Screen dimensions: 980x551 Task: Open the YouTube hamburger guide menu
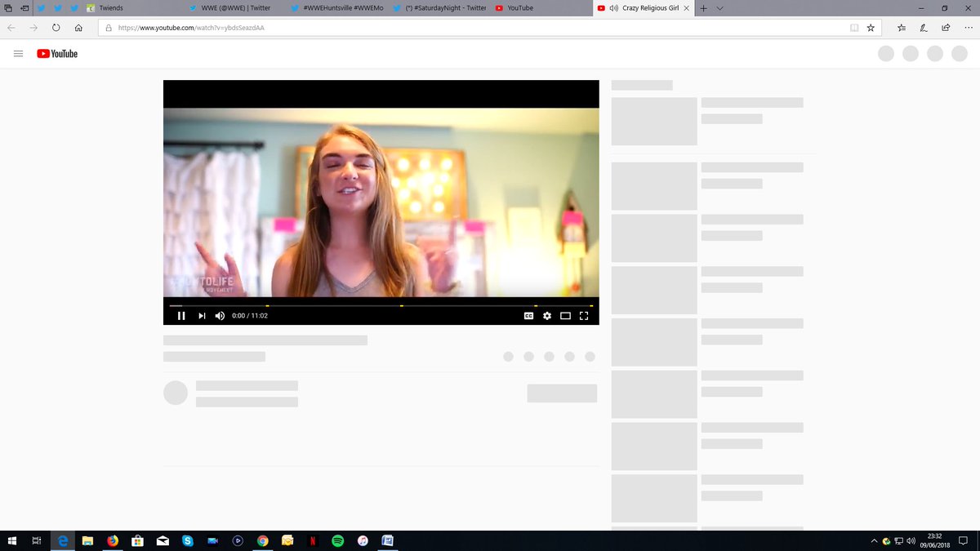point(18,54)
